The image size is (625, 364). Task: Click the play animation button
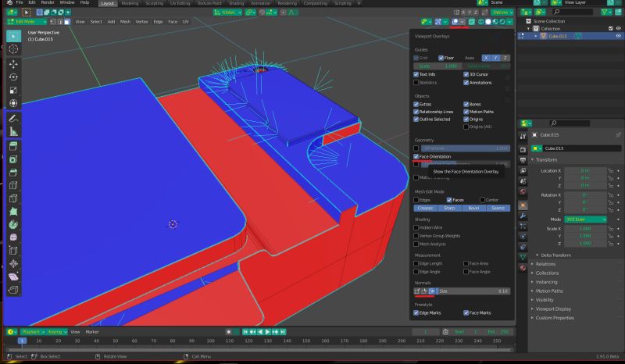[x=268, y=332]
